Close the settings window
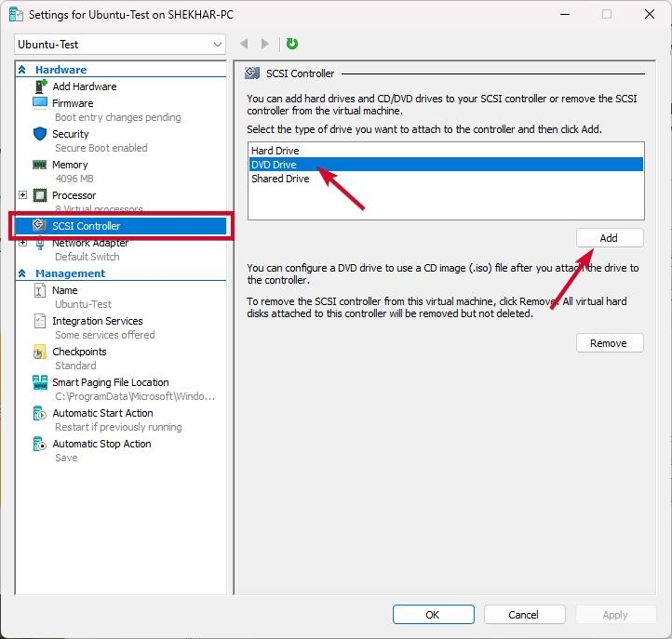The image size is (672, 639). 650,15
